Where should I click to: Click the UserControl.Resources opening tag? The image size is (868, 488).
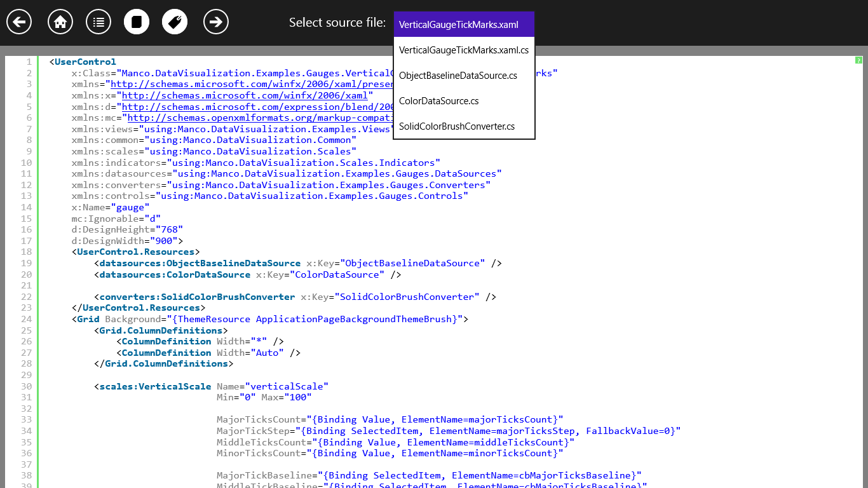[x=139, y=252]
